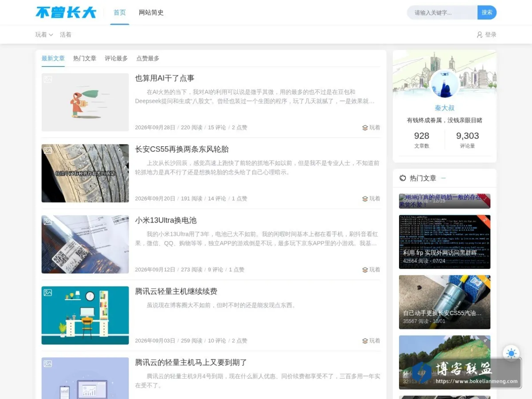Image resolution: width=532 pixels, height=399 pixels.
Task: Click the 登录 user icon link
Action: 486,35
